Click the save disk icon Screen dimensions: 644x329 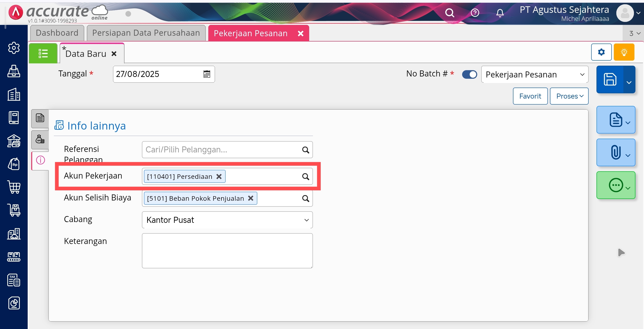click(610, 79)
